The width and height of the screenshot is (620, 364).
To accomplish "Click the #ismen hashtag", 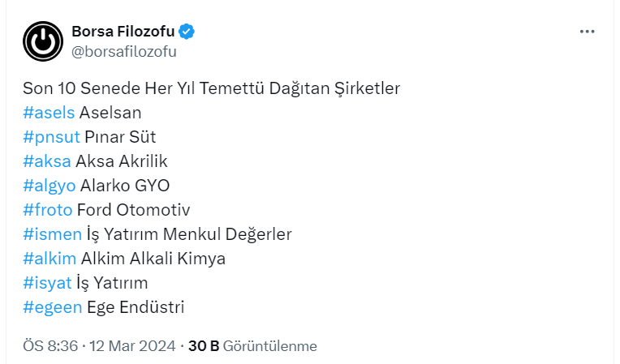I will 52,234.
